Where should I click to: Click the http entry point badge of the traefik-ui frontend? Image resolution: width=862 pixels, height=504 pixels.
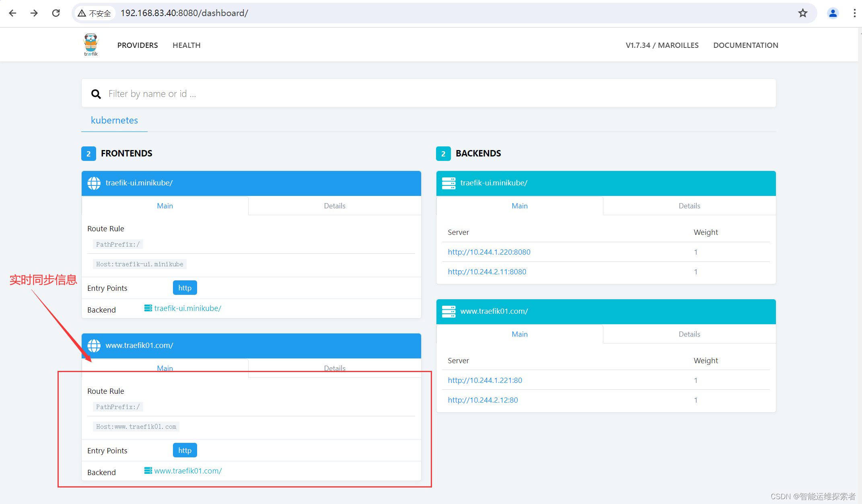pyautogui.click(x=185, y=288)
